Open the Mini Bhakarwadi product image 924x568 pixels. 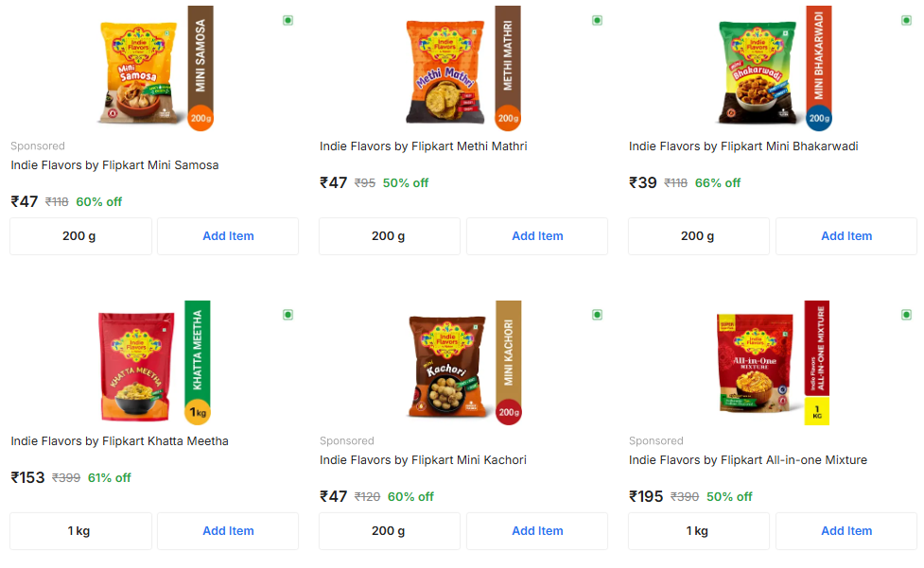[773, 68]
